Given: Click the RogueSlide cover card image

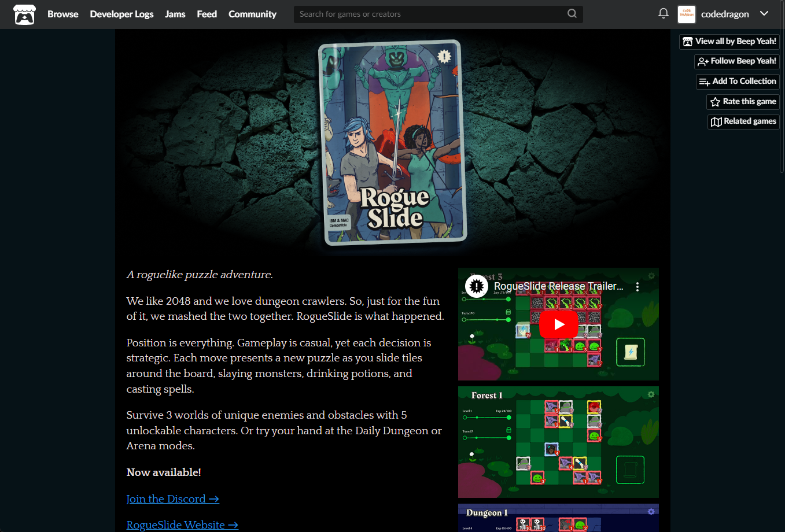Looking at the screenshot, I should tap(393, 143).
